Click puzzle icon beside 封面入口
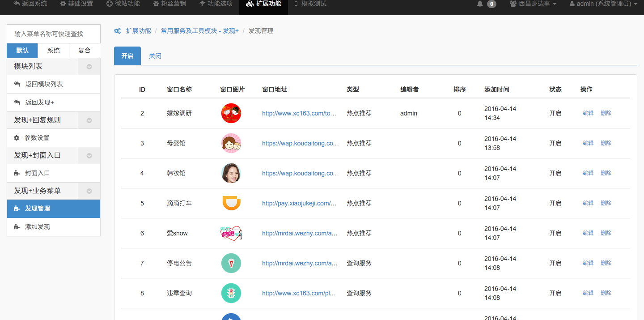This screenshot has width=644, height=320. [x=17, y=173]
